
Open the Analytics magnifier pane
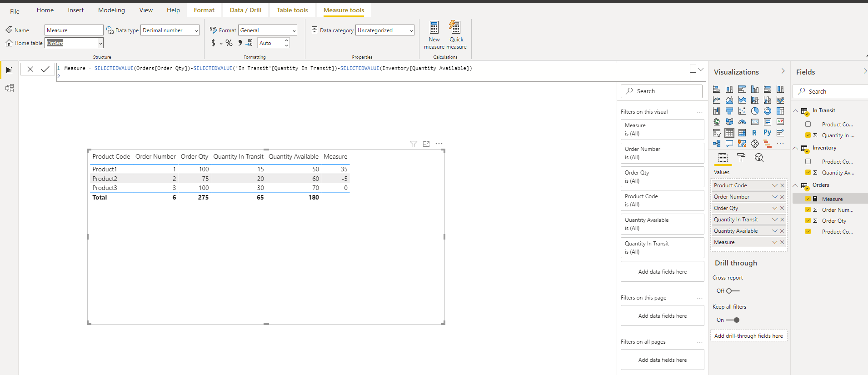[x=759, y=158]
